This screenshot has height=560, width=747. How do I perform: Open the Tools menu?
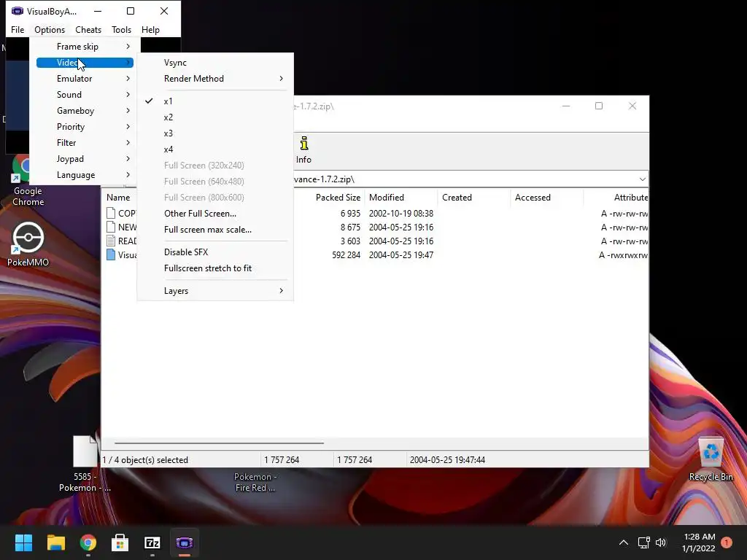(122, 29)
